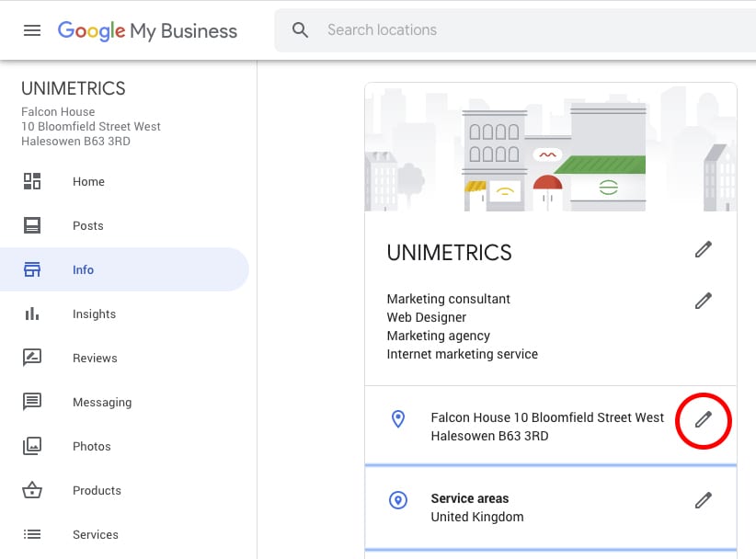756x559 pixels.
Task: Click the Marketing consultant category
Action: point(449,299)
